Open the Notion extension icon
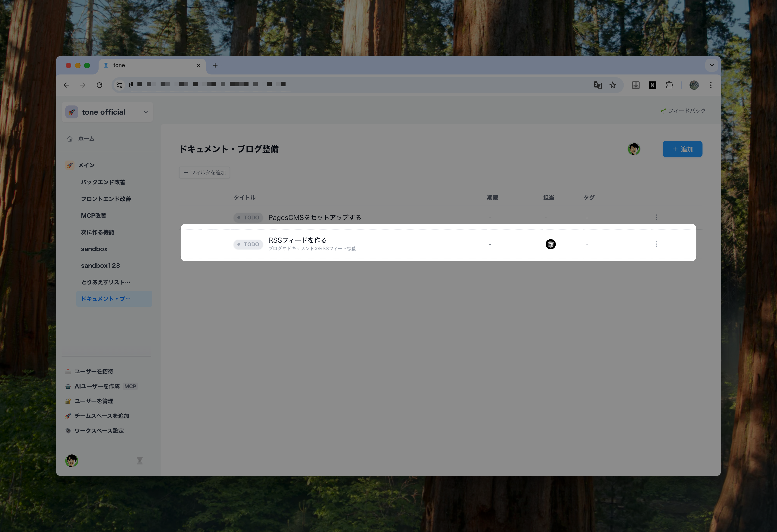This screenshot has height=532, width=777. pyautogui.click(x=652, y=85)
